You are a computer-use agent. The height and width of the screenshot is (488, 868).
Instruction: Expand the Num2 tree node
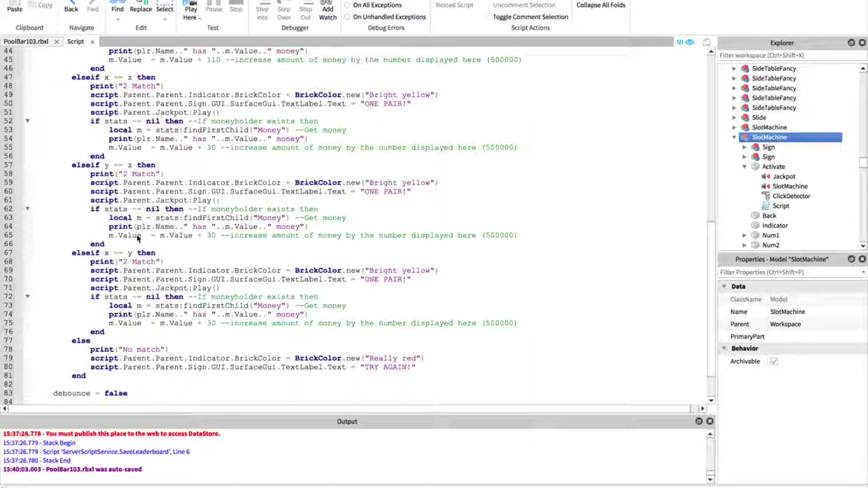pos(745,245)
